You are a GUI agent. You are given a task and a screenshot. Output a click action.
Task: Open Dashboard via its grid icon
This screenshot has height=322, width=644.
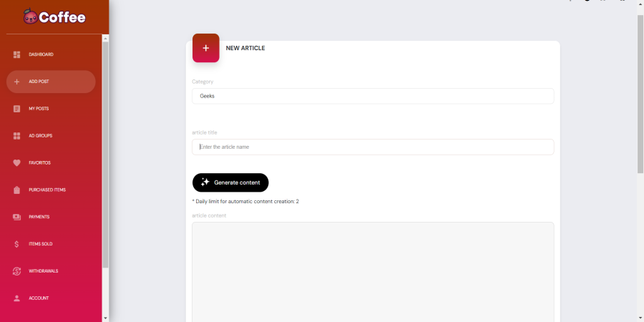click(x=17, y=55)
